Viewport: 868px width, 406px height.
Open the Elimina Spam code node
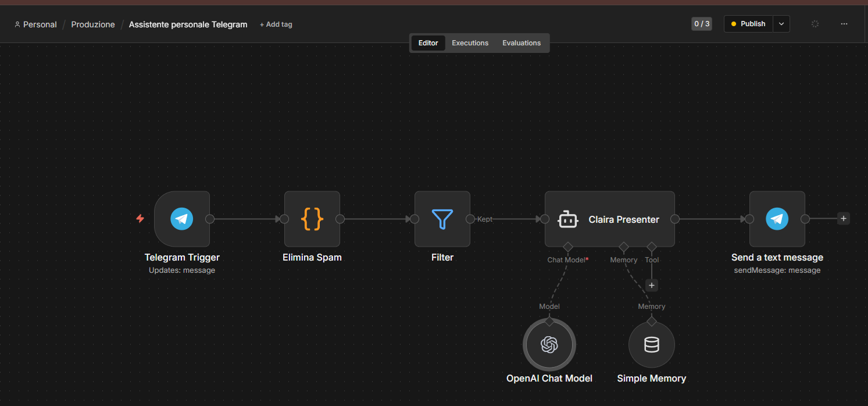(312, 219)
